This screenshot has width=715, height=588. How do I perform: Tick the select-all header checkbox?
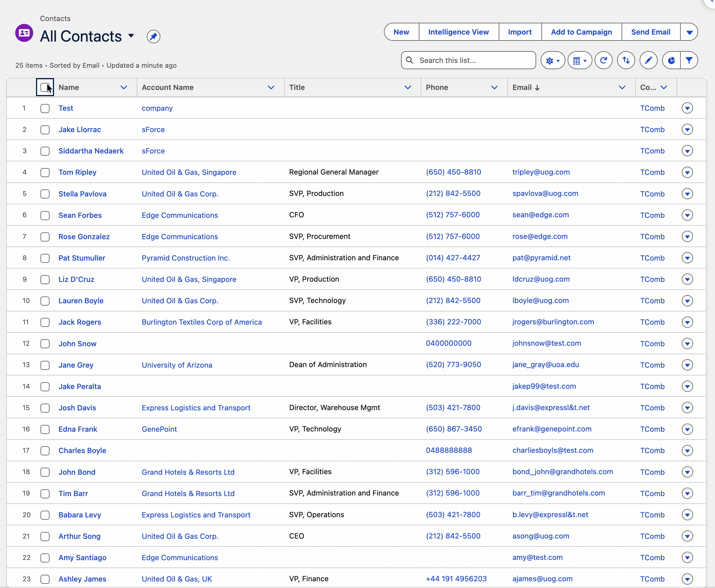[45, 87]
